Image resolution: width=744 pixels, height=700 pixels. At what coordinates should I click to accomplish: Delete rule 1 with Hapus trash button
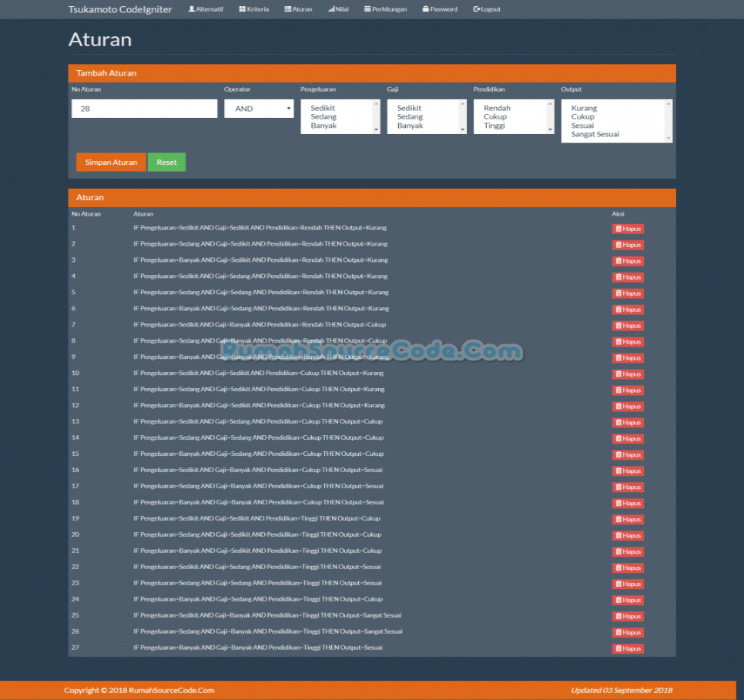tap(628, 229)
